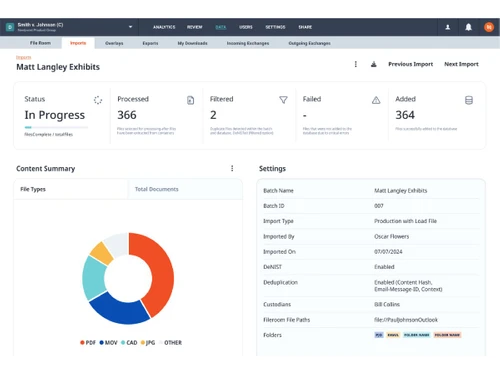
Task: Open the Share menu
Action: tap(305, 27)
